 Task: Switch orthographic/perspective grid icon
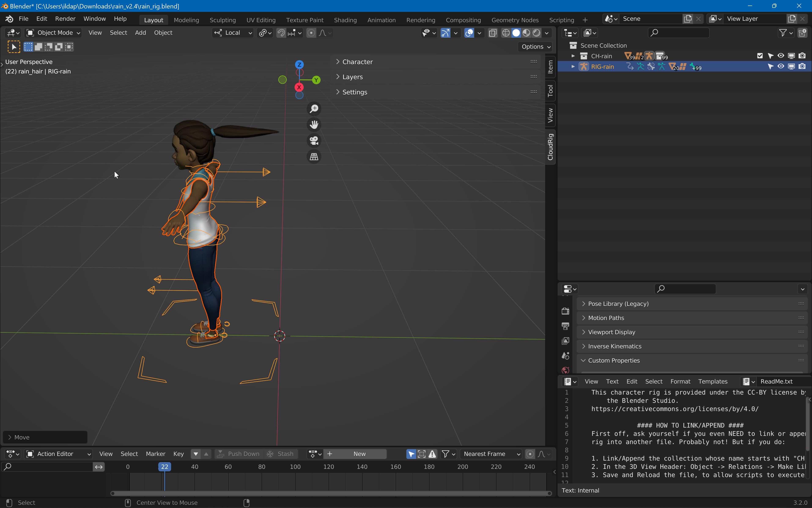(314, 157)
